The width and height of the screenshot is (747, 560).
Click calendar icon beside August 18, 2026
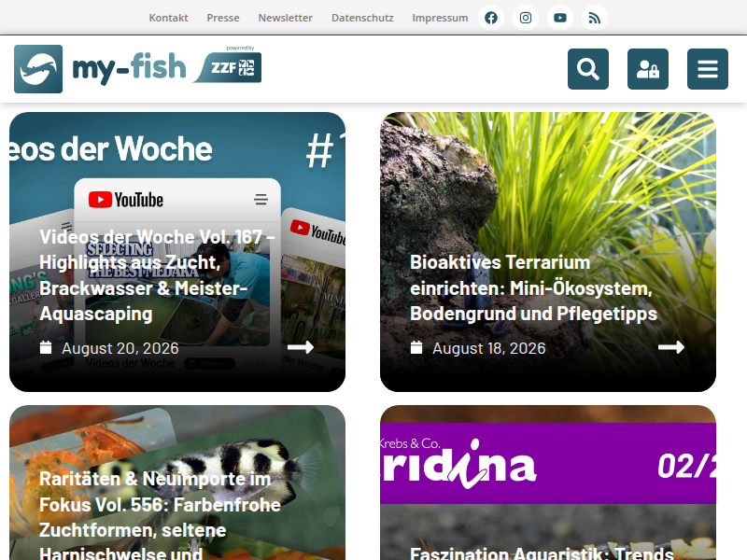point(416,347)
